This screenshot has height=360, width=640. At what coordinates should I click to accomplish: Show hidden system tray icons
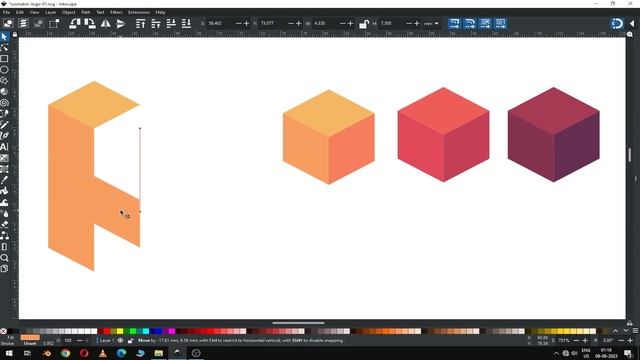[x=556, y=353]
